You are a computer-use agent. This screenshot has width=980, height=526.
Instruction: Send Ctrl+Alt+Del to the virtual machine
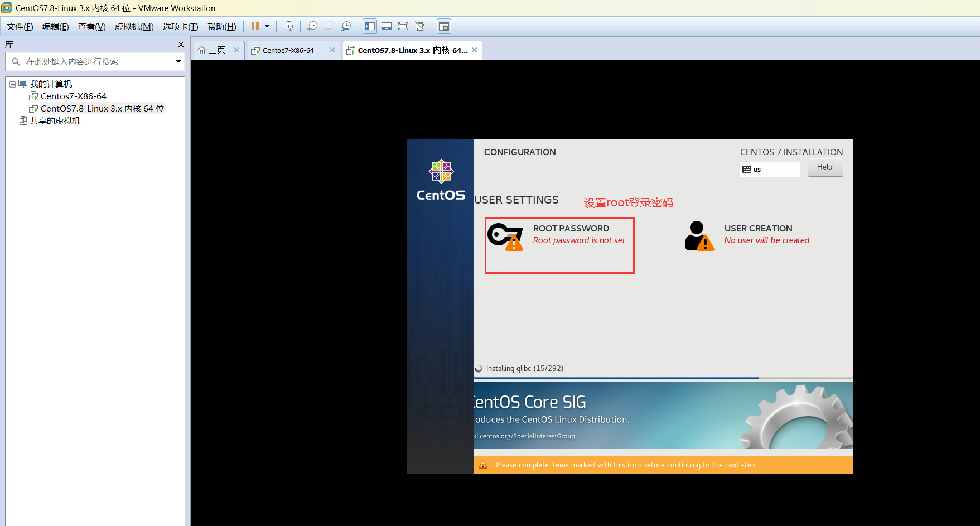[288, 26]
